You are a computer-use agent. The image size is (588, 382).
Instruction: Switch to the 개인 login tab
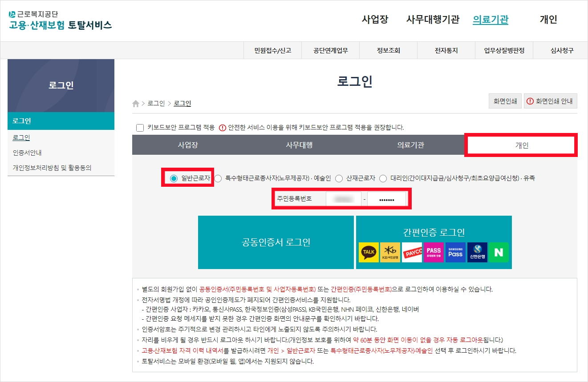(522, 145)
